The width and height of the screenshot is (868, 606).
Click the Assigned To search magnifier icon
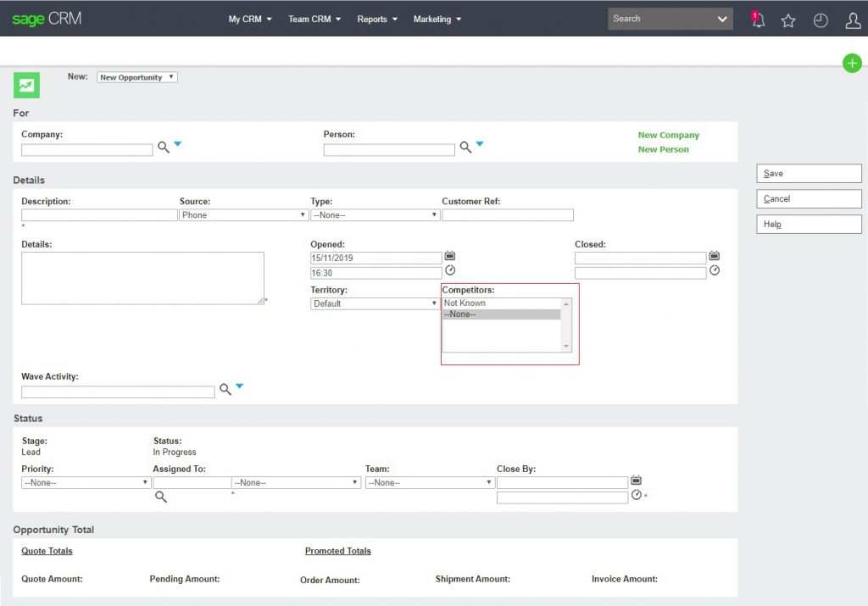pos(160,497)
